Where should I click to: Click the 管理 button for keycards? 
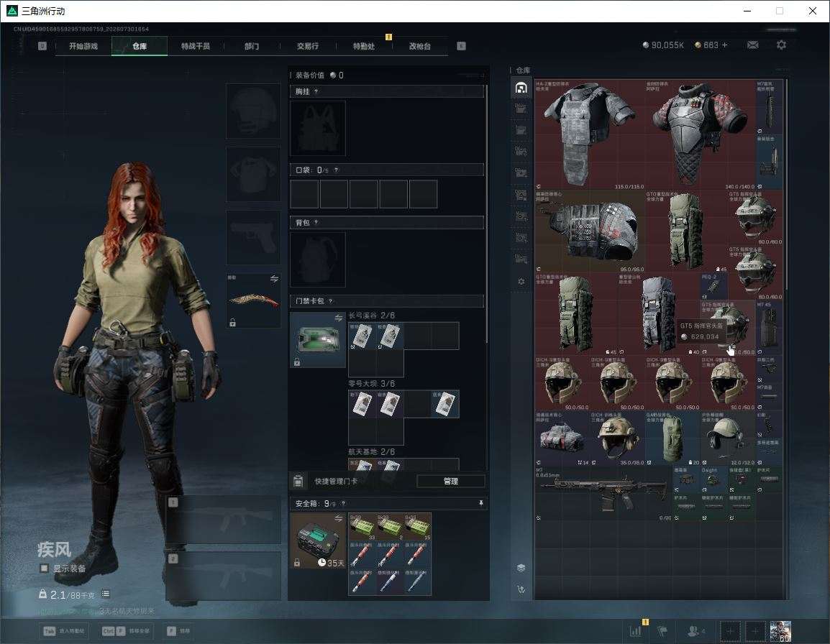point(450,481)
